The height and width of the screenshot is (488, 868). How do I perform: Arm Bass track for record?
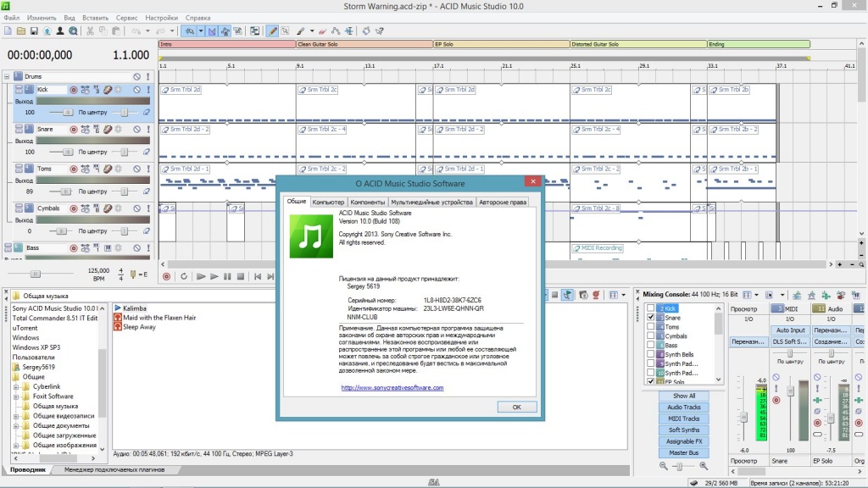pyautogui.click(x=73, y=248)
